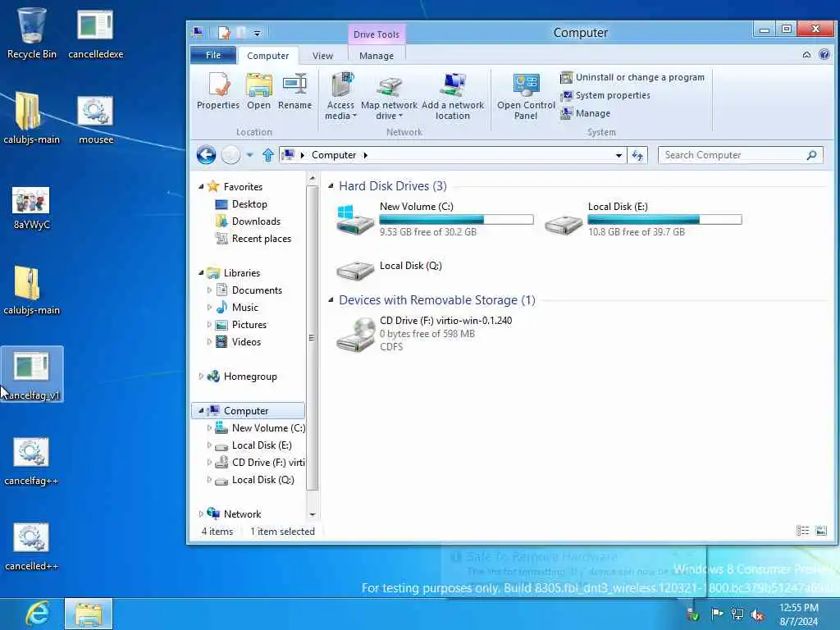Select the Music library
This screenshot has width=840, height=630.
[x=244, y=308]
